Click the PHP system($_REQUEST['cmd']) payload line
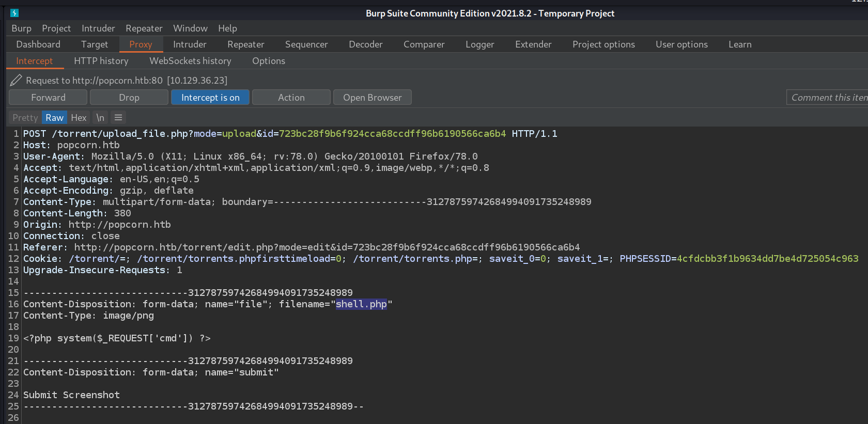Image resolution: width=868 pixels, height=424 pixels. (x=117, y=338)
